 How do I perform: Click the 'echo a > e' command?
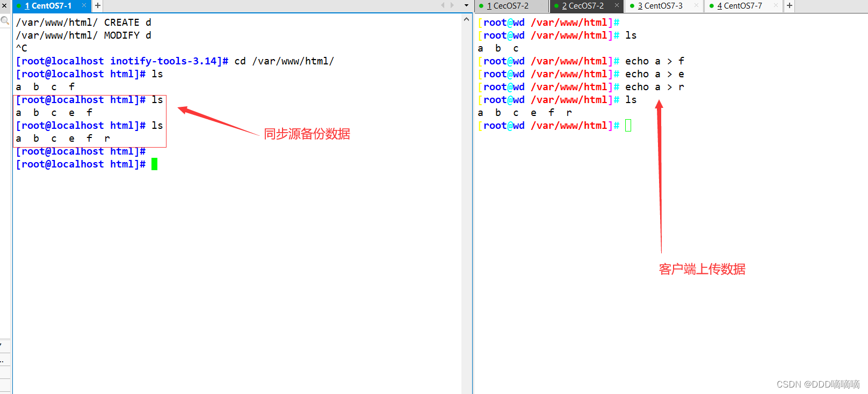coord(655,74)
